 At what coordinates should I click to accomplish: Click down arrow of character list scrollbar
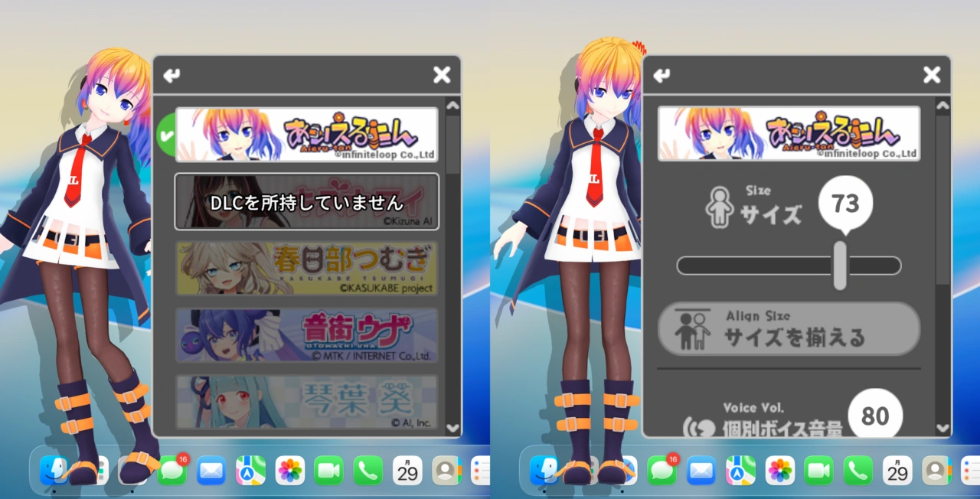click(x=452, y=429)
